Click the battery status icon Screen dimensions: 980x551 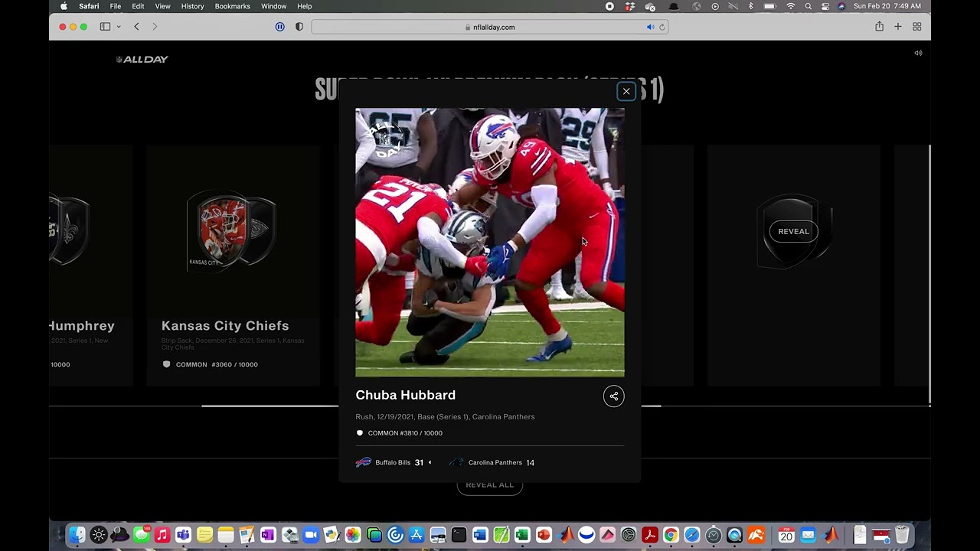(x=770, y=6)
